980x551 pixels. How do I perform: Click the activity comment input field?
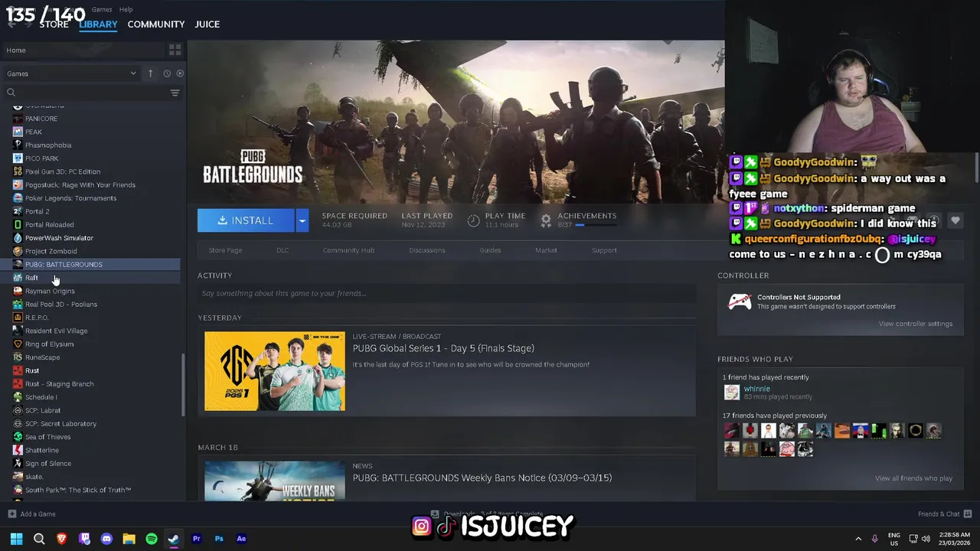coord(446,293)
